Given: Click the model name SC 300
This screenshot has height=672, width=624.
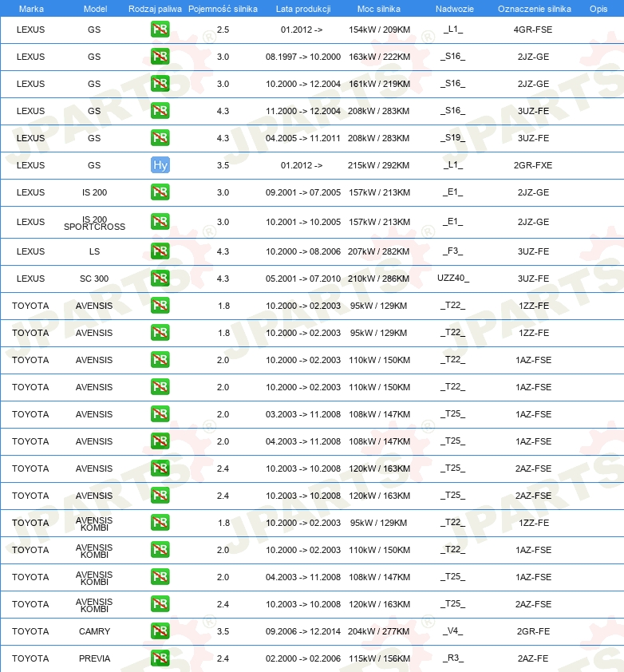Looking at the screenshot, I should 94,279.
